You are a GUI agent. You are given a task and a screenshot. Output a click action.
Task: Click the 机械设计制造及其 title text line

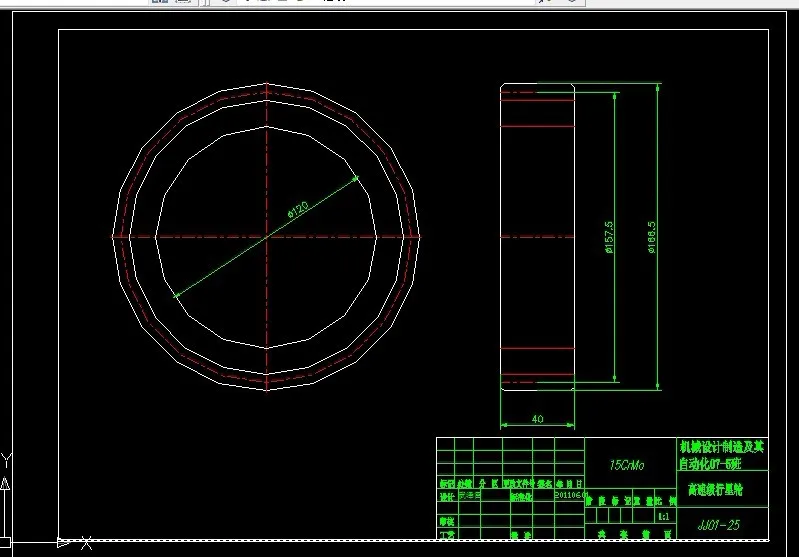click(x=722, y=447)
